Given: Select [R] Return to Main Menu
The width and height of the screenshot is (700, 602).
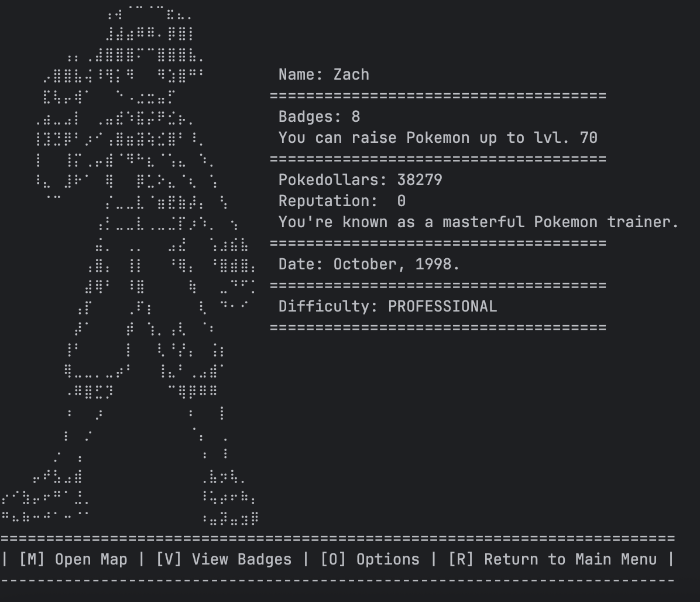Looking at the screenshot, I should [x=553, y=560].
